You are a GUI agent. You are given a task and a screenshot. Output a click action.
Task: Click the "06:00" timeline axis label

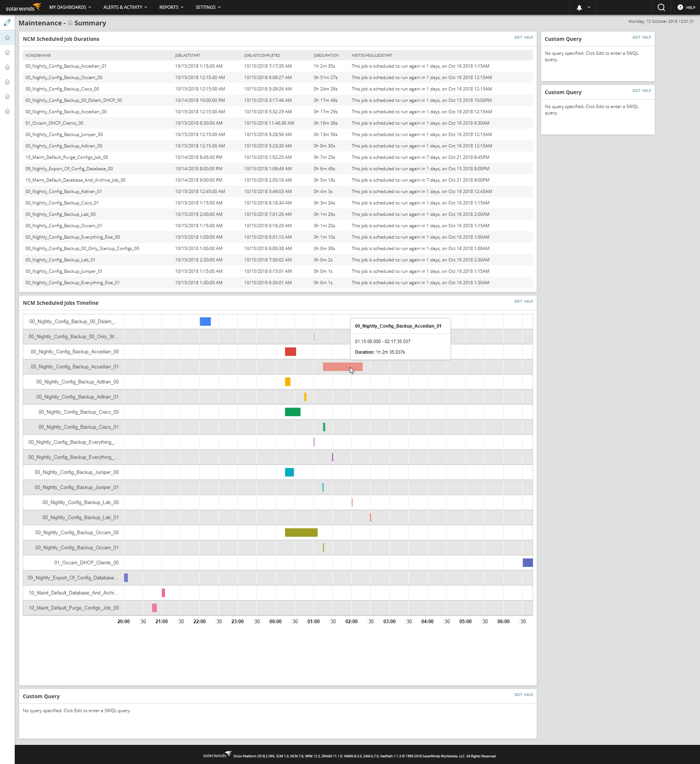coord(504,621)
